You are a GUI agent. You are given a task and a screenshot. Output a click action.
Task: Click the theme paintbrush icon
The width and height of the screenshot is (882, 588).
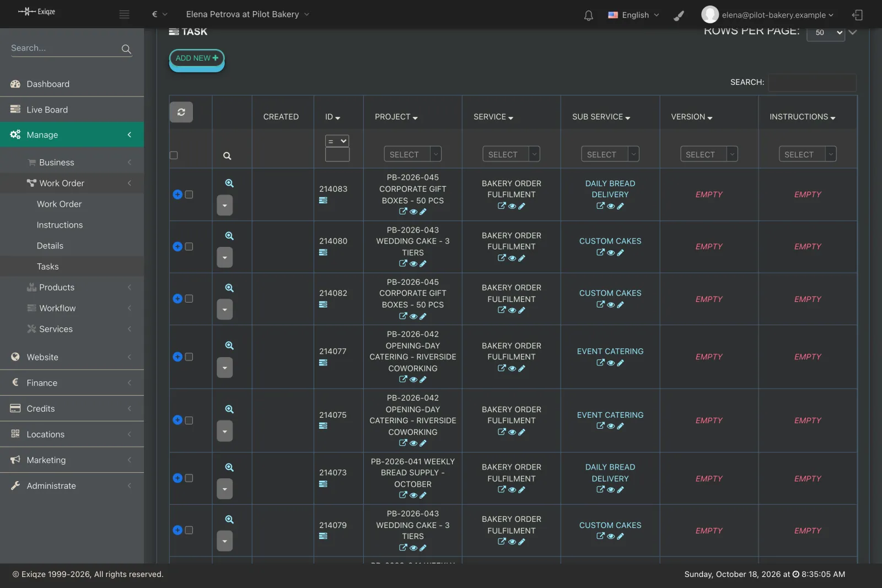point(679,15)
